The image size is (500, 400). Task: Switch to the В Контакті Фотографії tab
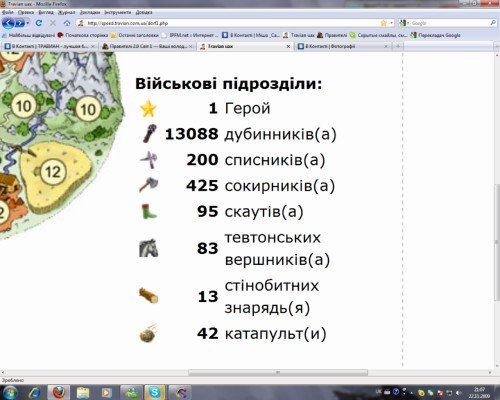[339, 47]
